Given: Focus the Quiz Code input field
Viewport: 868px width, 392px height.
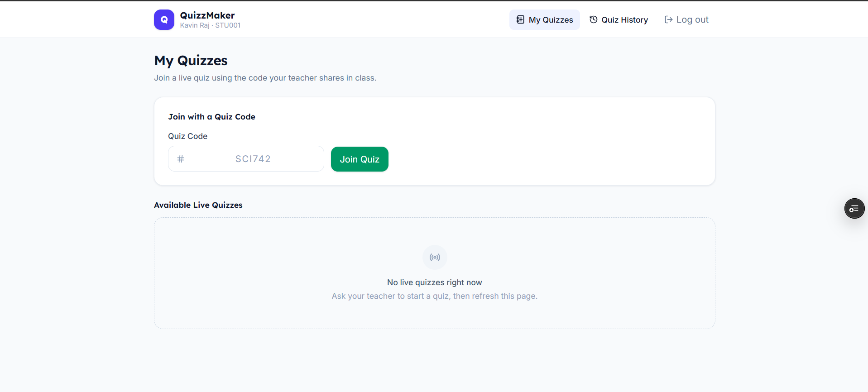Looking at the screenshot, I should tap(246, 159).
